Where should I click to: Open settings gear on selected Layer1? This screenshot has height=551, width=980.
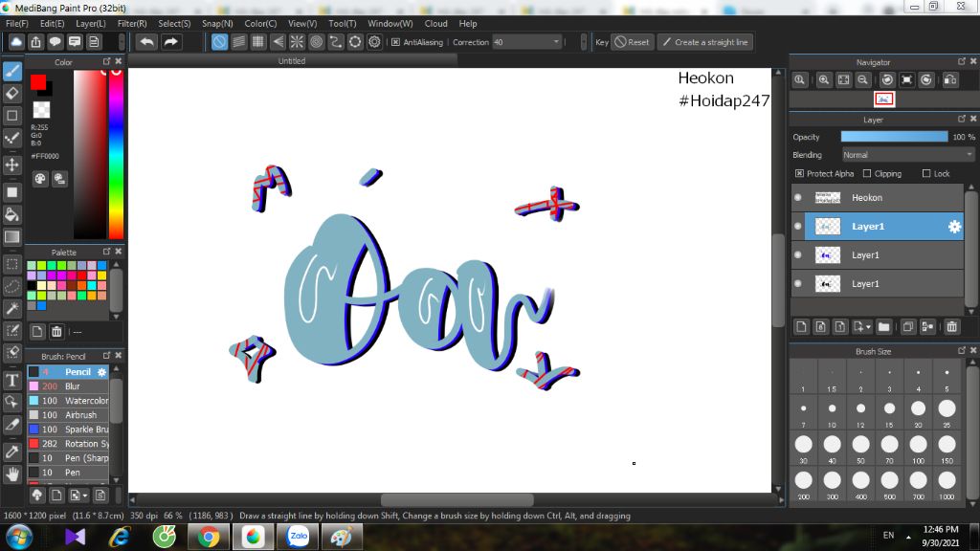954,227
